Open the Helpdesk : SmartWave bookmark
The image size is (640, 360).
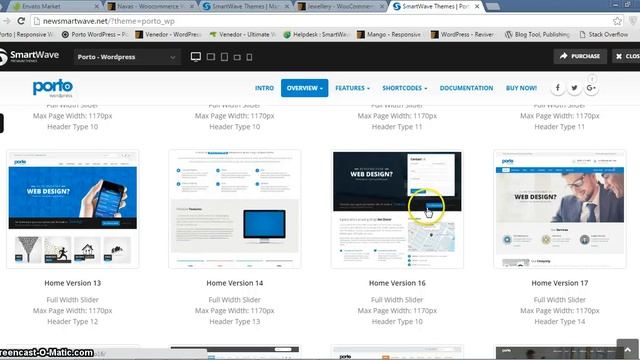click(x=316, y=35)
